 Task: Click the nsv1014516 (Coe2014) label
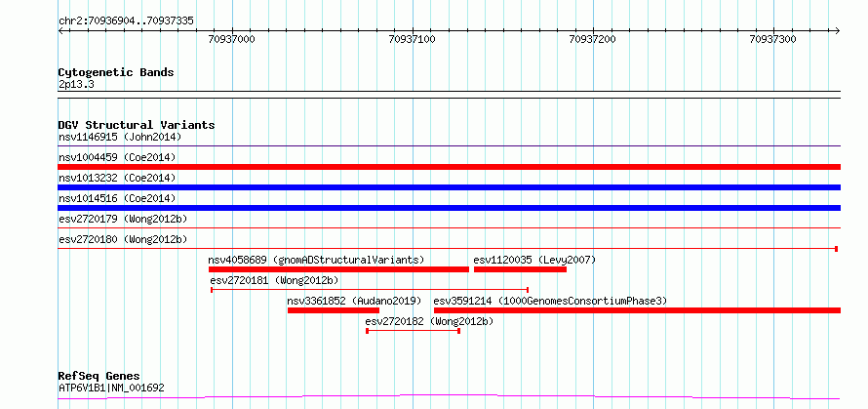click(117, 198)
